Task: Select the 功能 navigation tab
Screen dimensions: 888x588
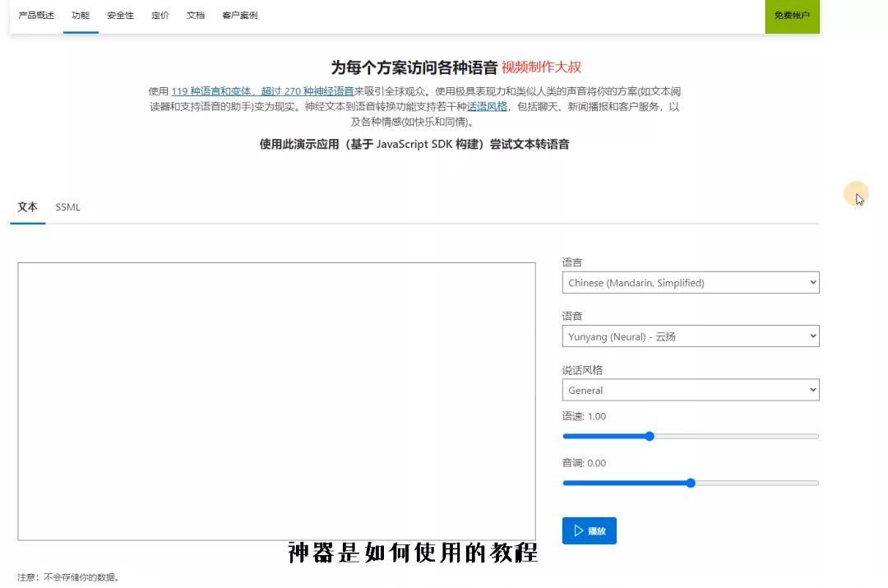Action: [81, 16]
